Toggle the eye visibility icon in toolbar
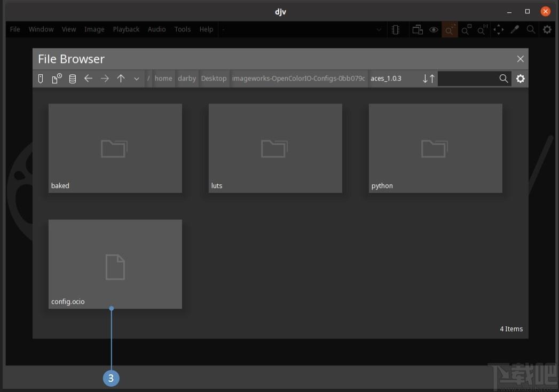This screenshot has width=559, height=392. 434,29
